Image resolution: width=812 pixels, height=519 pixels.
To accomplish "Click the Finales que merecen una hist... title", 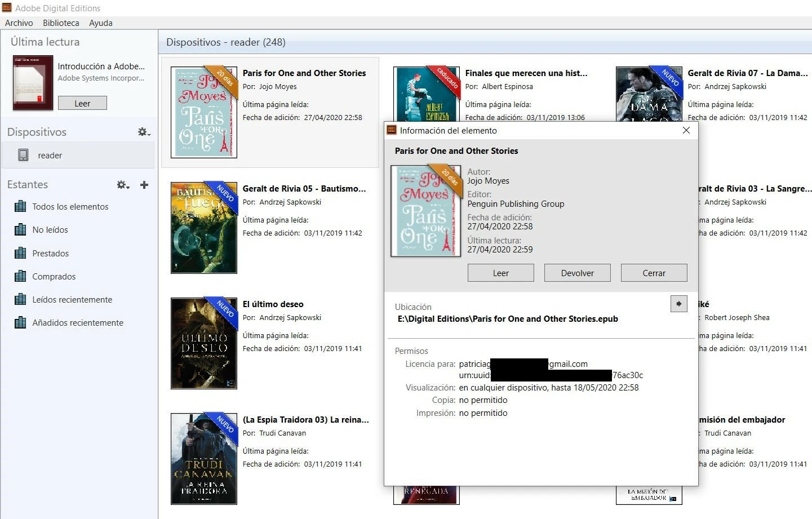I will [526, 73].
